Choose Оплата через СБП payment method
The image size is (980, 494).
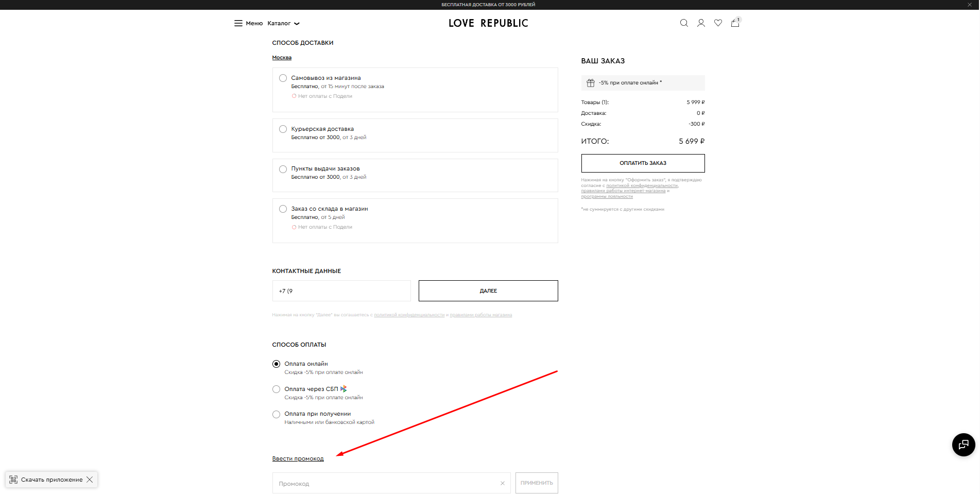(x=277, y=389)
